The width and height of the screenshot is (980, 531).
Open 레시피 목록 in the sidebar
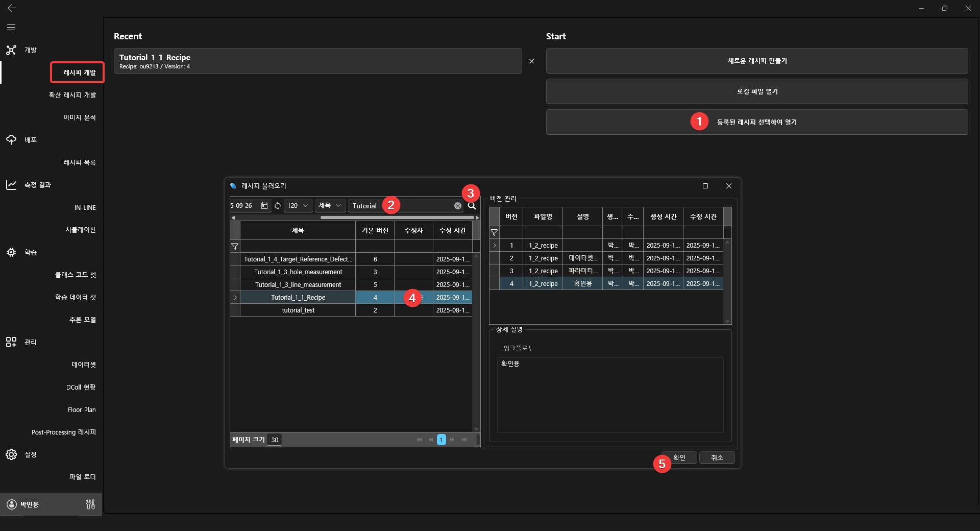(79, 162)
